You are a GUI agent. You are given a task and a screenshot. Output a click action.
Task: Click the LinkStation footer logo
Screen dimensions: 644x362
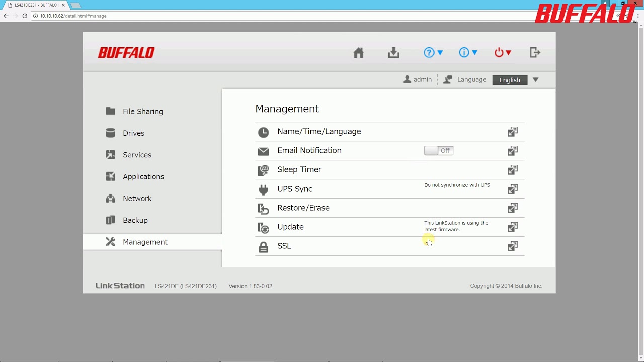[120, 286]
